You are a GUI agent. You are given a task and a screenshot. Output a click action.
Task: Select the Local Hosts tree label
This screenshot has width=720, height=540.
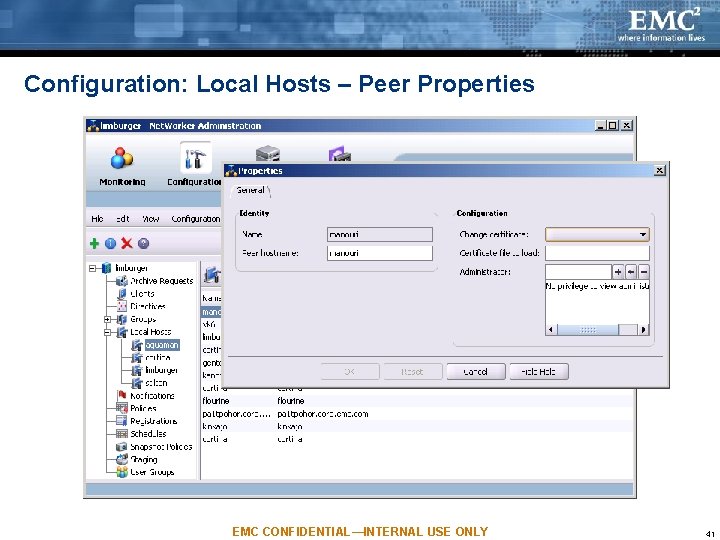pos(151,332)
